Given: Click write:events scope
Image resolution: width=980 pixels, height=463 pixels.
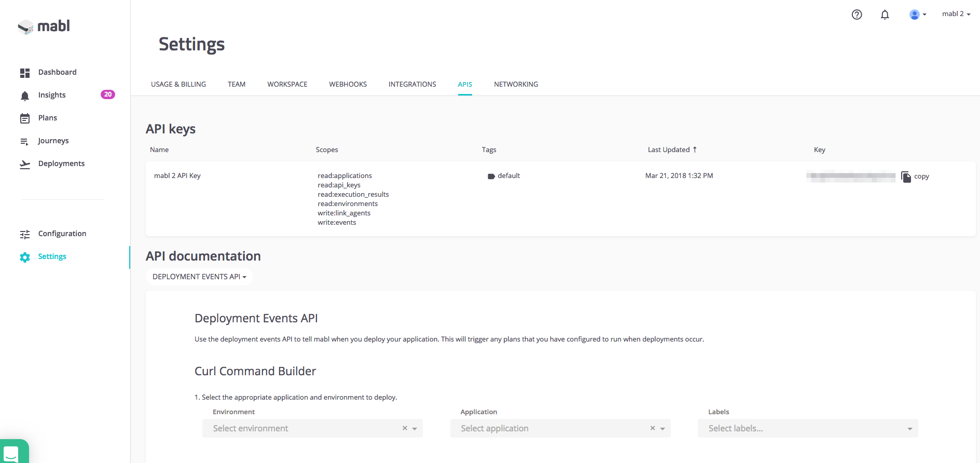Looking at the screenshot, I should click(x=337, y=222).
